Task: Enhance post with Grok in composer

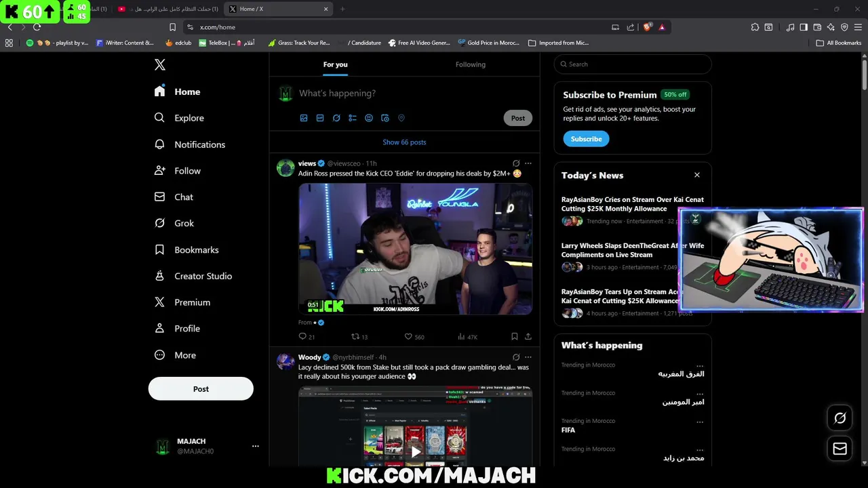Action: 336,118
